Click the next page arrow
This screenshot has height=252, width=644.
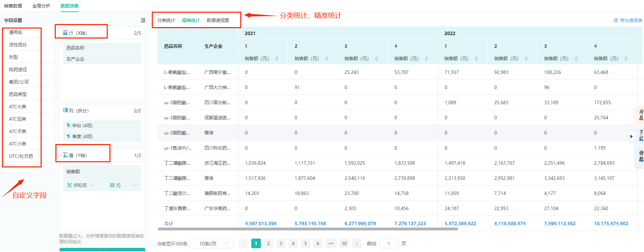[357, 243]
